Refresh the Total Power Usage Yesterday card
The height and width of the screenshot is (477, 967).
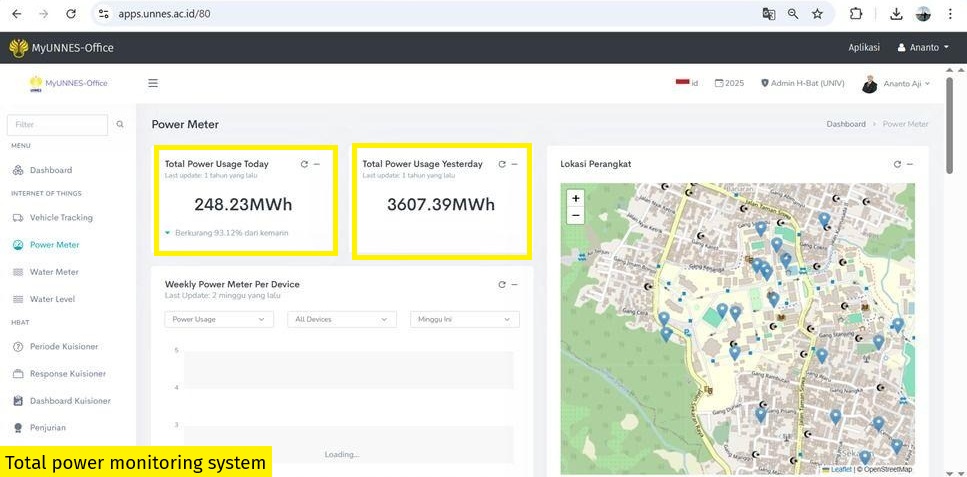click(502, 164)
